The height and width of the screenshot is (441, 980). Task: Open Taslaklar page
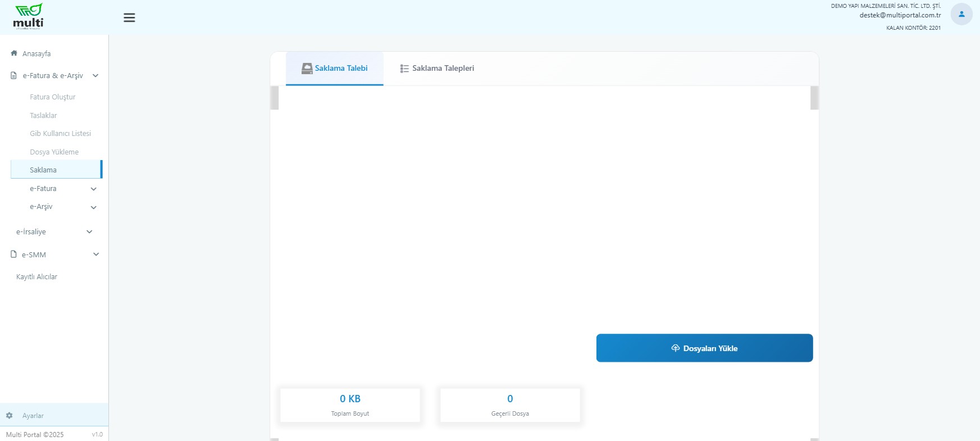tap(43, 115)
